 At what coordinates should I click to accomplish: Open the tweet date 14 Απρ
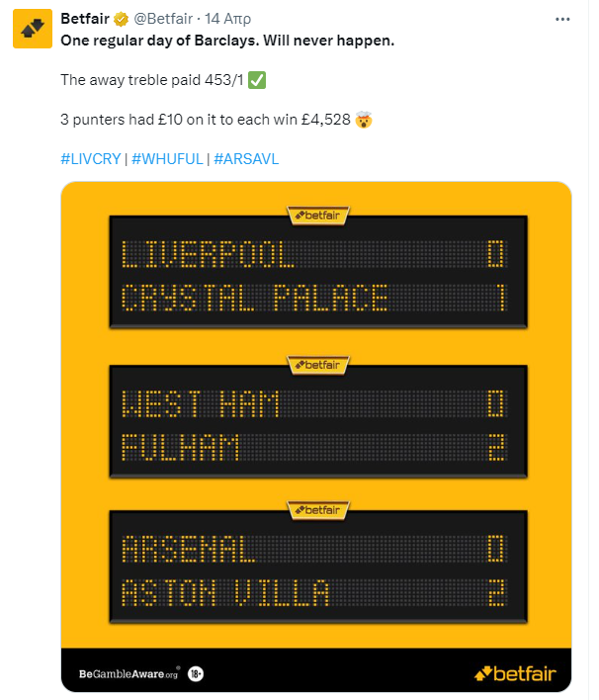coord(228,19)
